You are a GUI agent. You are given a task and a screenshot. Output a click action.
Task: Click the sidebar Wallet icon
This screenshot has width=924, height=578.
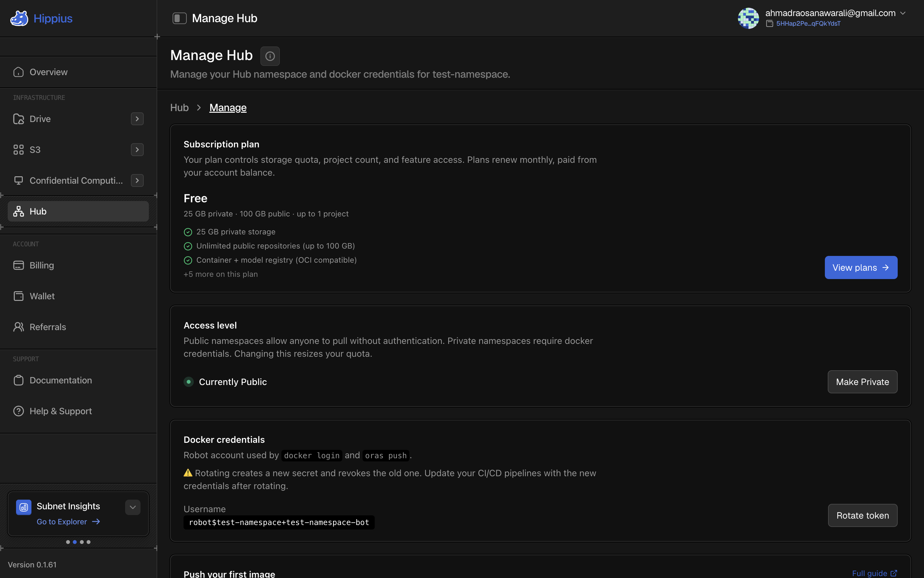coord(18,296)
